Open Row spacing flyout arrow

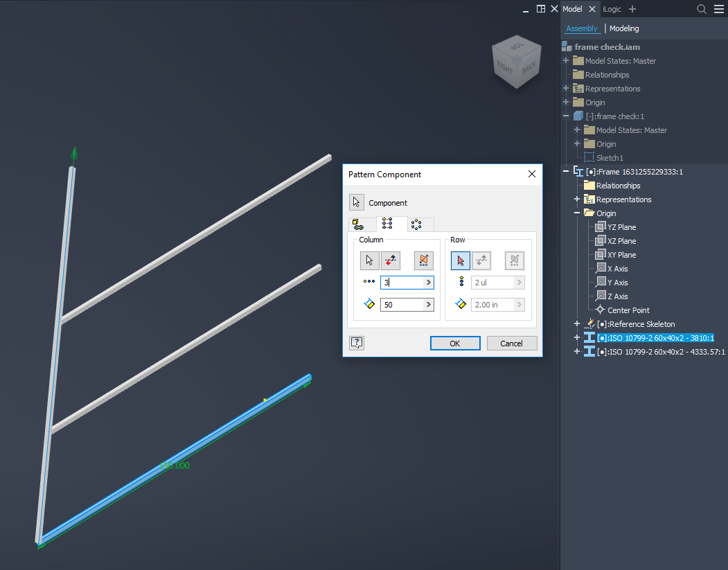[520, 305]
